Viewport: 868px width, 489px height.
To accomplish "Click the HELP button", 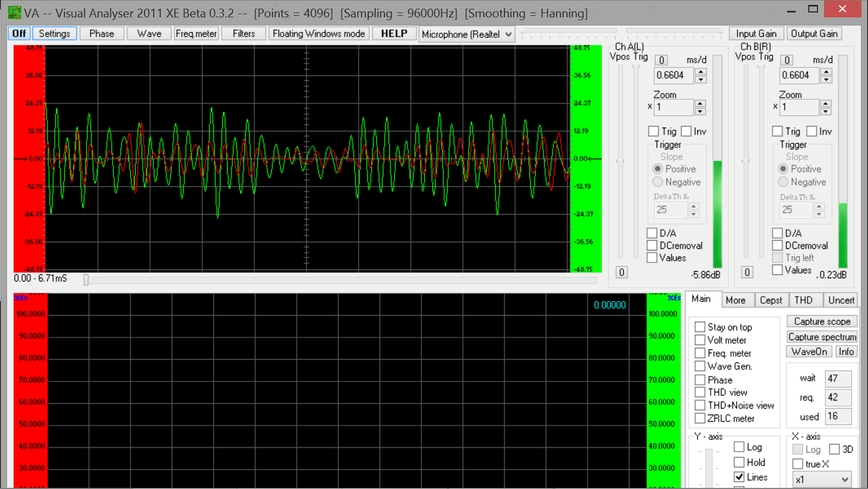I will tap(394, 34).
